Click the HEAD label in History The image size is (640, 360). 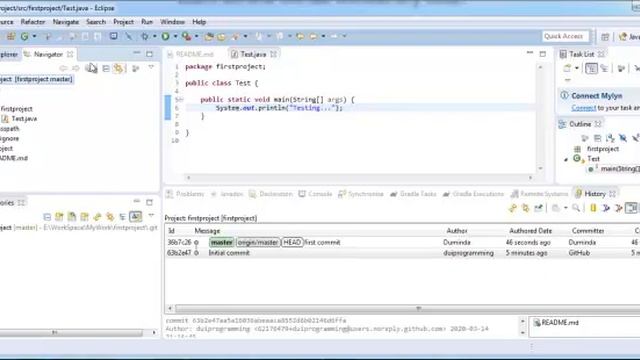coord(292,242)
